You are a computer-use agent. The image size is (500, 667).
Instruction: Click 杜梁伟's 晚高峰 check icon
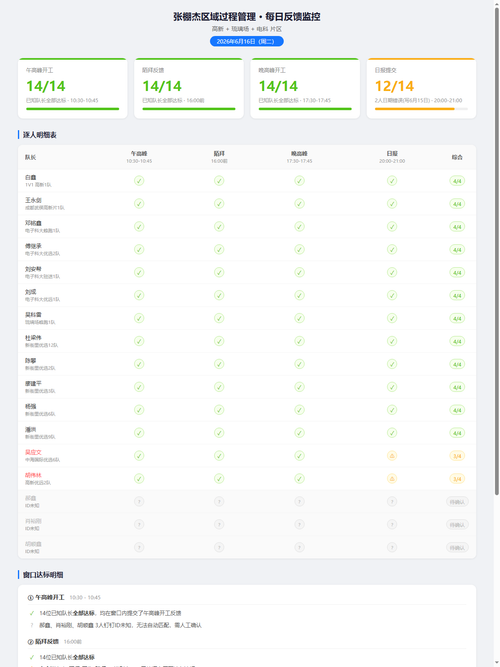pos(300,341)
